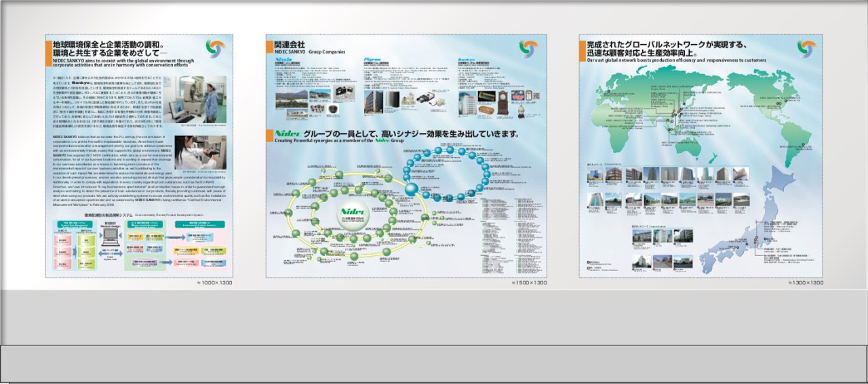Click the orange bar beside the global network heading
The image size is (868, 384).
coord(583,50)
